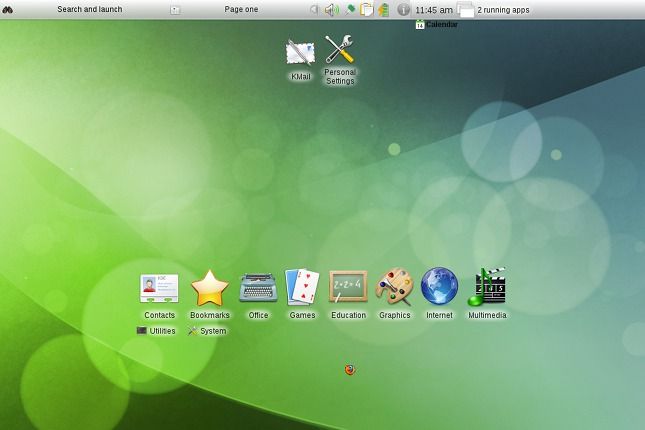
Task: Open the Multimedia category
Action: click(487, 293)
